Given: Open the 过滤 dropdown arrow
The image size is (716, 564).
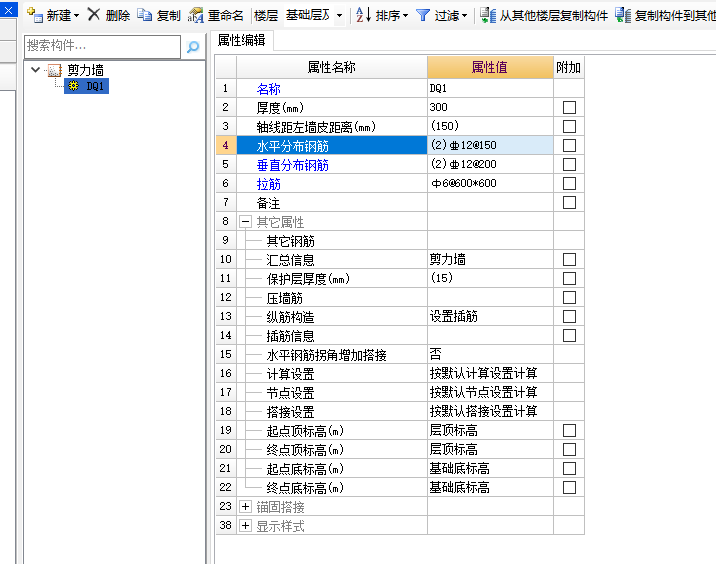Looking at the screenshot, I should (464, 16).
